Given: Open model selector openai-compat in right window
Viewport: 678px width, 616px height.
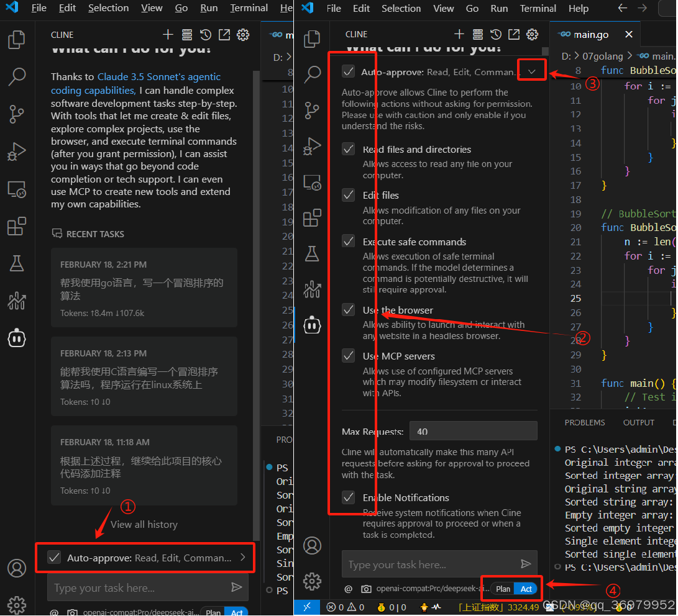Looking at the screenshot, I should (x=433, y=589).
